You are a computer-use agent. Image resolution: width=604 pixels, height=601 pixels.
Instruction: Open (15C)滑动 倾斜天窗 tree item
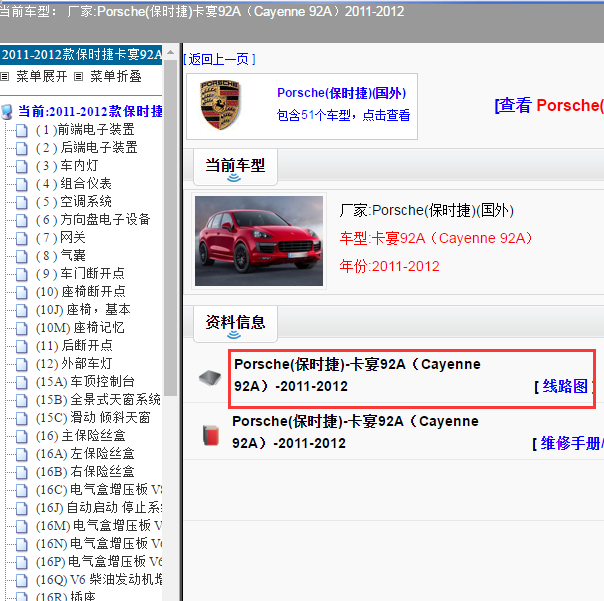coord(93,418)
